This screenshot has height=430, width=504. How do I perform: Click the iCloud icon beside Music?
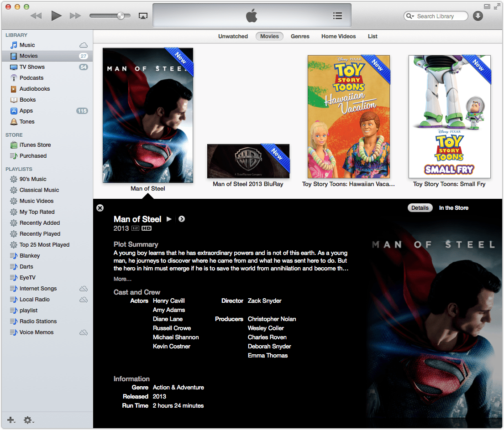[84, 45]
